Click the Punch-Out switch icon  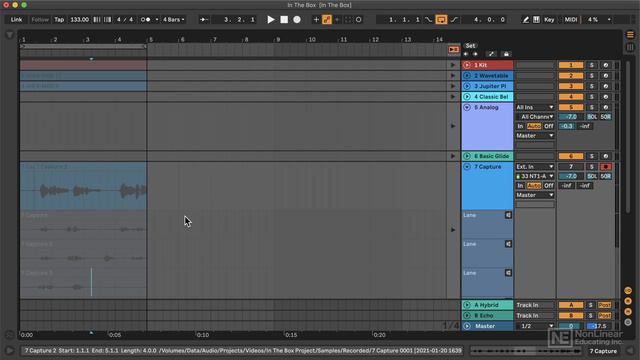(x=454, y=19)
